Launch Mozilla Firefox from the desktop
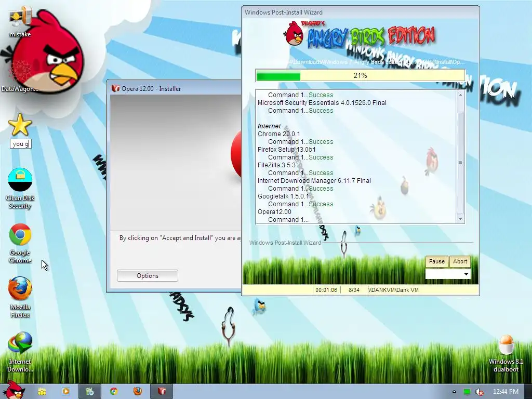Viewport: 532px width, 399px height. pos(20,297)
